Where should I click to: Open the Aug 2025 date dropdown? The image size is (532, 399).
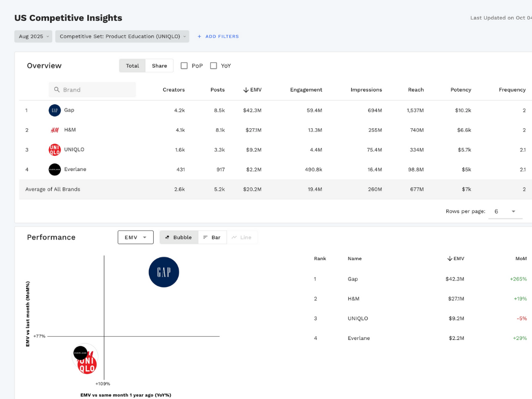click(33, 37)
